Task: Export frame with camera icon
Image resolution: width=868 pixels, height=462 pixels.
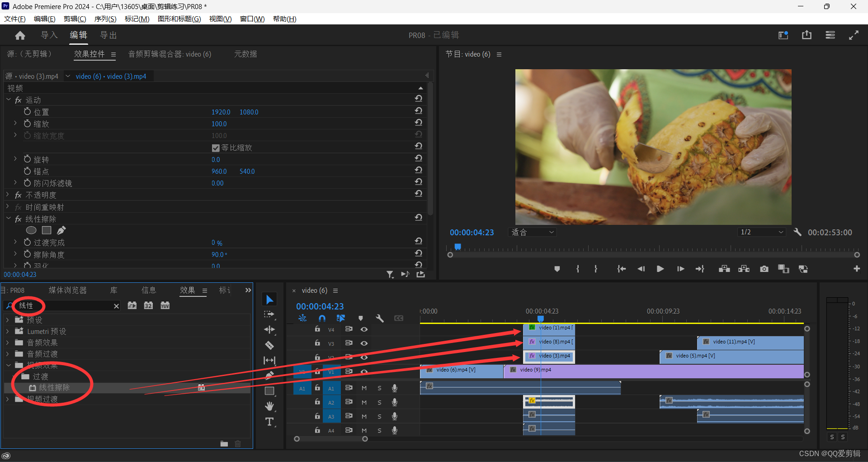Action: click(764, 269)
